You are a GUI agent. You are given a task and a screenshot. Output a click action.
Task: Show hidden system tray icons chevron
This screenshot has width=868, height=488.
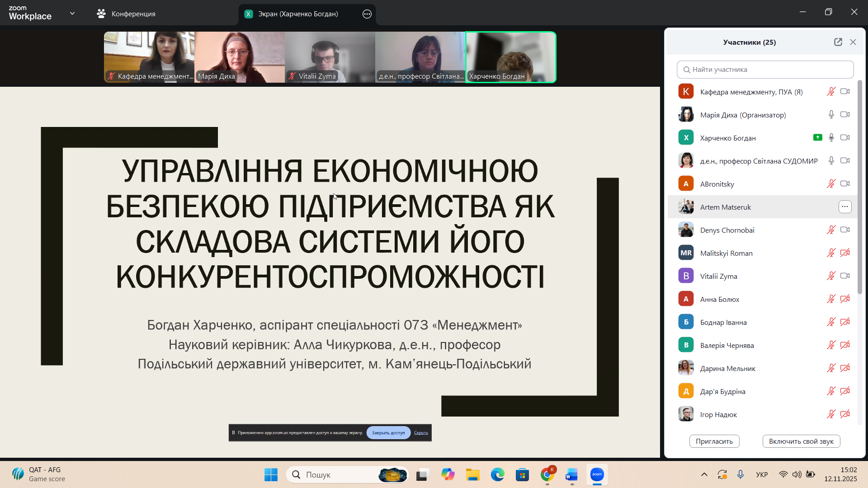704,474
